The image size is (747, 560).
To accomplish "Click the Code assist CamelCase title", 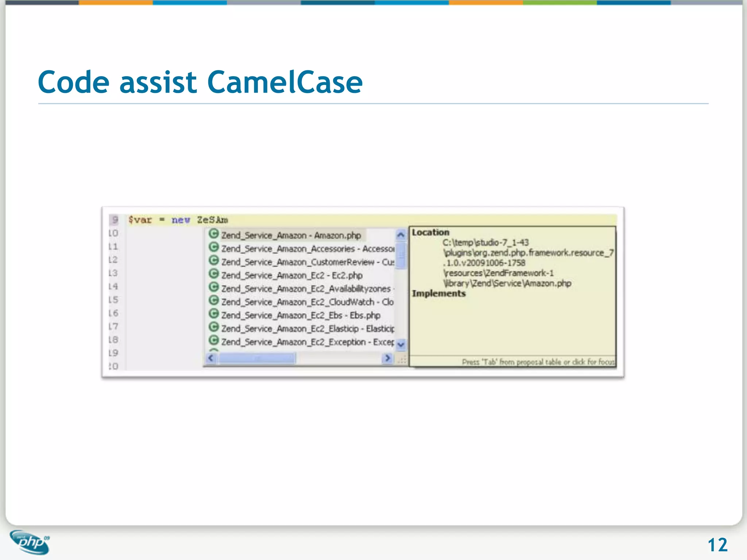I will 200,82.
